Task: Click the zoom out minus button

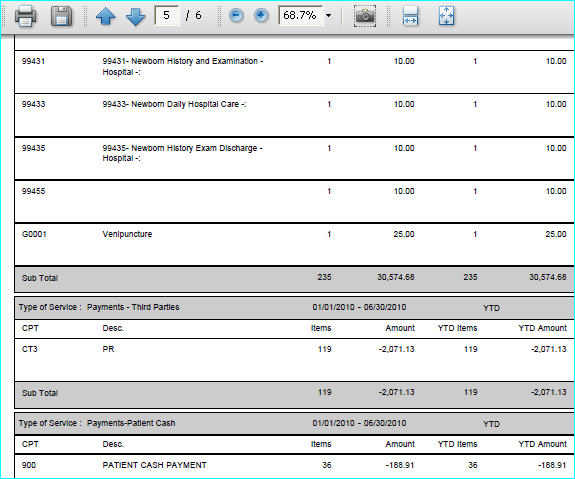Action: 236,15
